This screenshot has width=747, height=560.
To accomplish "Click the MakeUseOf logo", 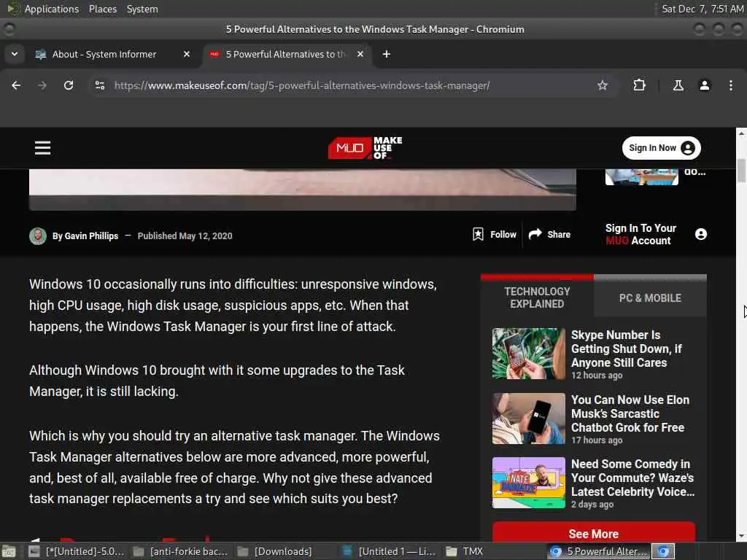I will pyautogui.click(x=365, y=148).
